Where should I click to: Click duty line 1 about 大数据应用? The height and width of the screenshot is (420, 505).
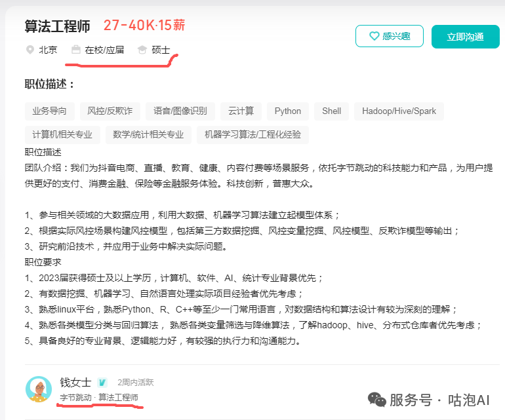[x=182, y=215]
